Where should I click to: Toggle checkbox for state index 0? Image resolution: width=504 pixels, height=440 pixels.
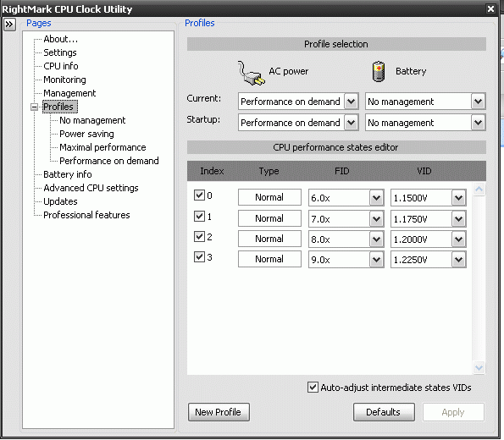[x=199, y=195]
